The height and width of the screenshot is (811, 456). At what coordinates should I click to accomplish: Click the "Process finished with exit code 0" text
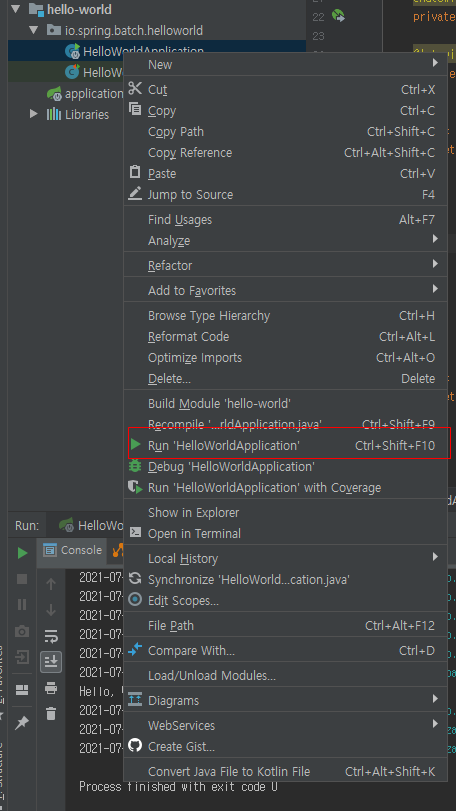coord(178,787)
